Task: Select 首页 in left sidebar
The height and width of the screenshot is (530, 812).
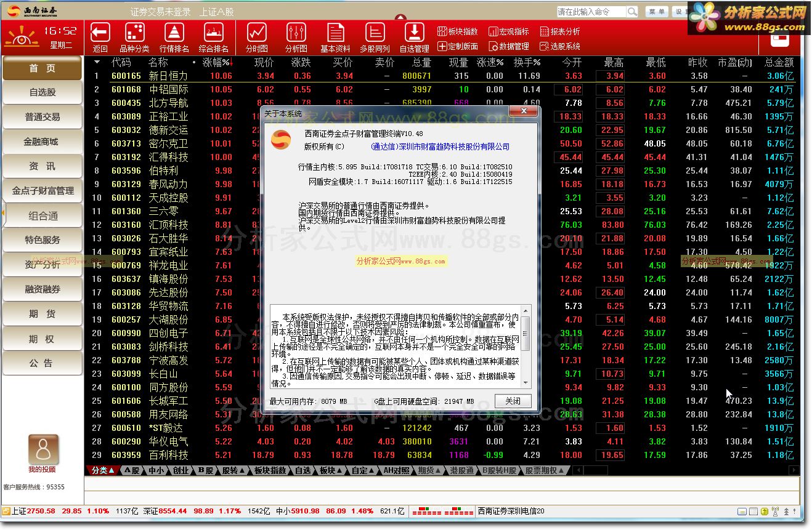Action: [x=43, y=68]
